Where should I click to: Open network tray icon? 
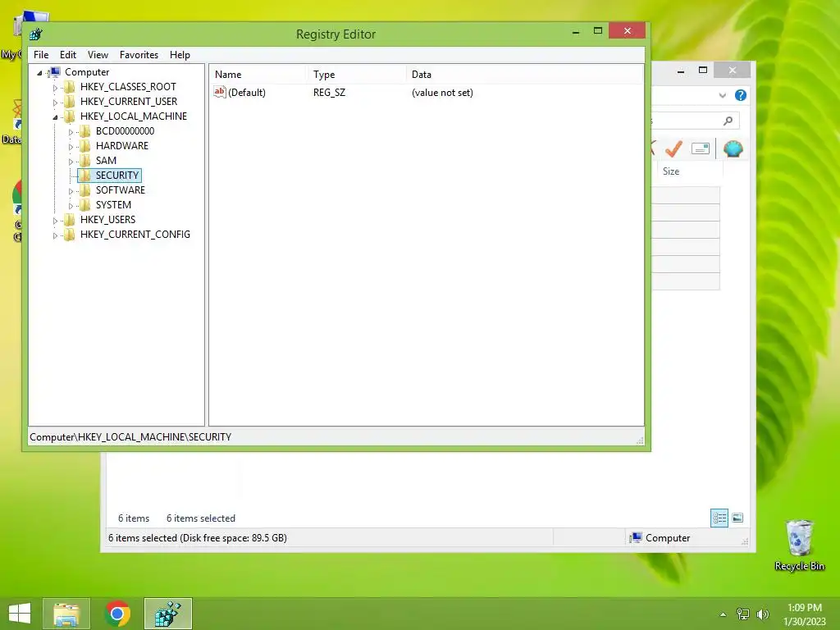pos(743,614)
